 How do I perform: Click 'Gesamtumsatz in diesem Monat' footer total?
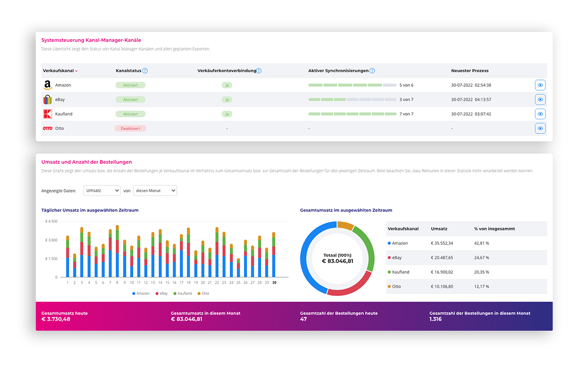coord(187,319)
